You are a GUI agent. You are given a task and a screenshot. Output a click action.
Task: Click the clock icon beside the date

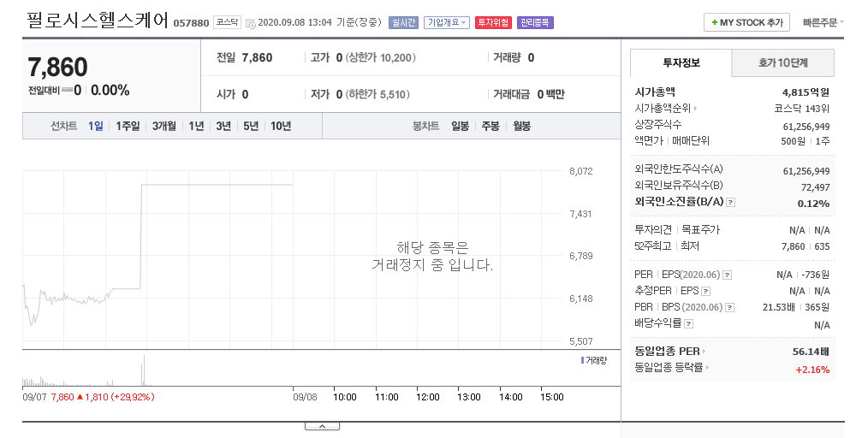[x=251, y=23]
